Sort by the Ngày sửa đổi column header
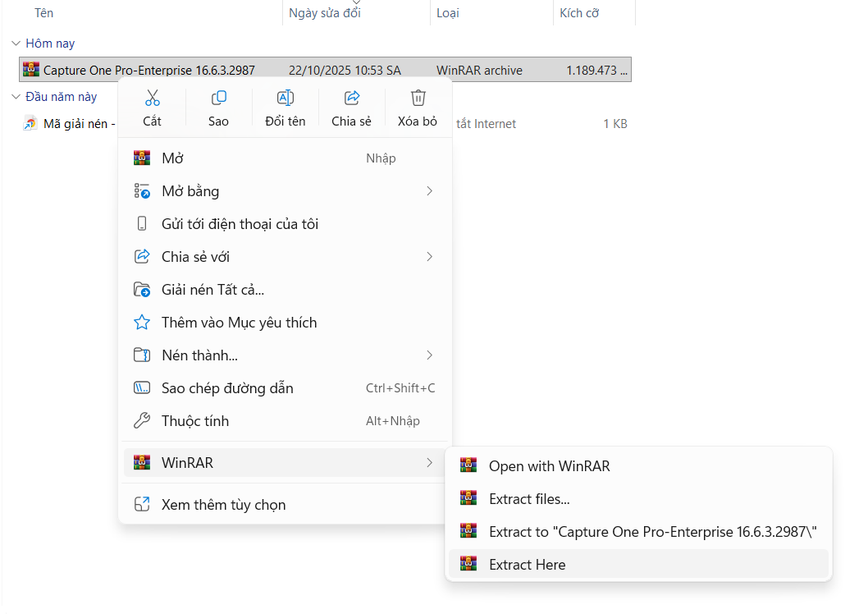The image size is (868, 614). (324, 13)
